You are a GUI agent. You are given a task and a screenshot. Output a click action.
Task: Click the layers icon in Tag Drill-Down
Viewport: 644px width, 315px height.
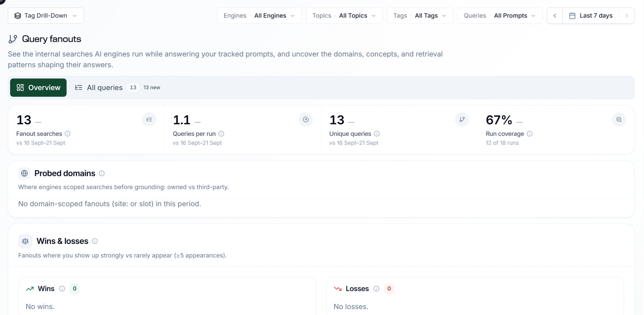(x=18, y=16)
